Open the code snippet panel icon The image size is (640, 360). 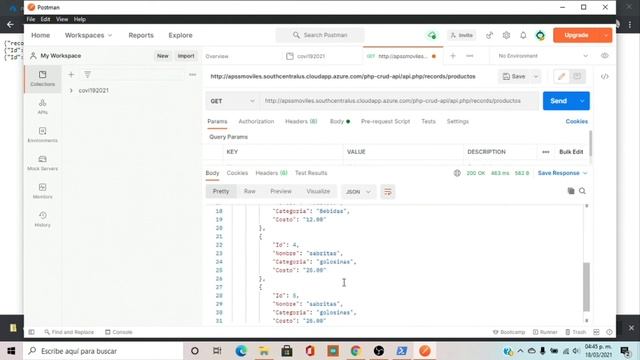tap(604, 77)
